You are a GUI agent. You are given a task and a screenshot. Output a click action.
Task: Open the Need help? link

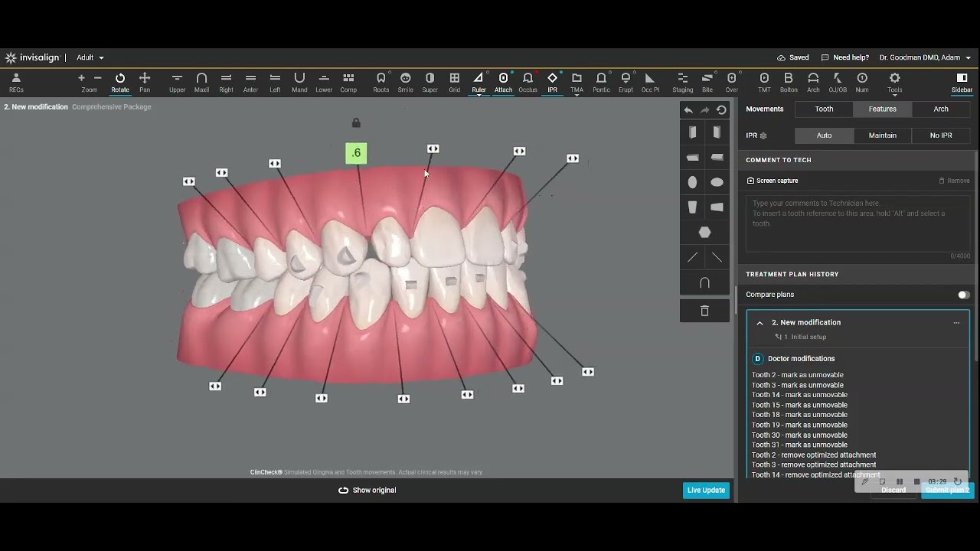[844, 57]
